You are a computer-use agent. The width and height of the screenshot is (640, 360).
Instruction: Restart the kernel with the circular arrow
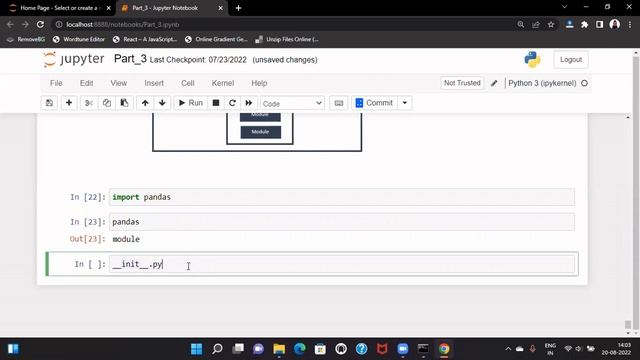tap(232, 103)
